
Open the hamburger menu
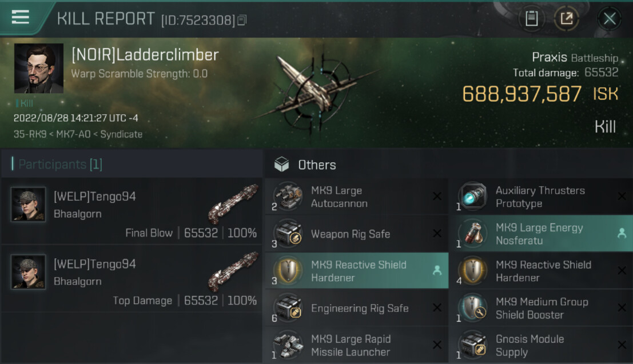click(20, 17)
